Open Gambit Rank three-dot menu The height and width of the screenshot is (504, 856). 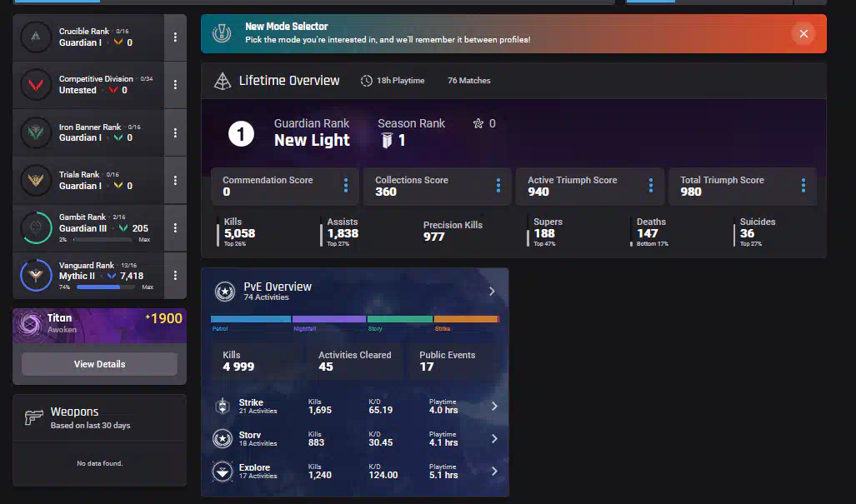(x=175, y=227)
